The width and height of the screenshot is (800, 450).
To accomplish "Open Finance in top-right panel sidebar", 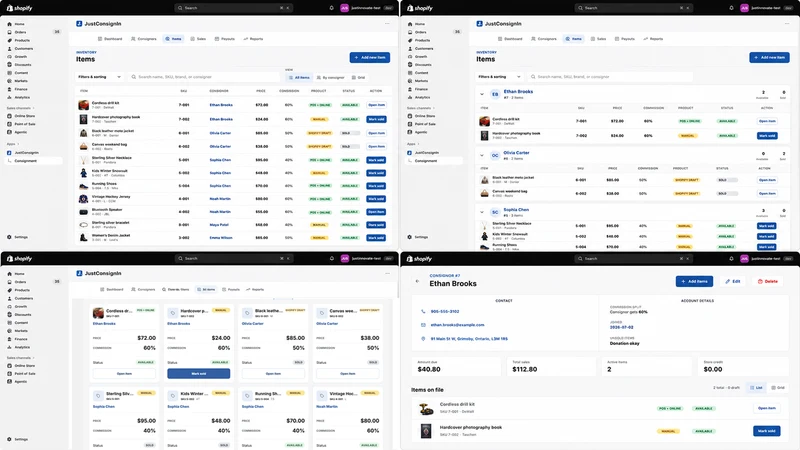I will coord(421,89).
